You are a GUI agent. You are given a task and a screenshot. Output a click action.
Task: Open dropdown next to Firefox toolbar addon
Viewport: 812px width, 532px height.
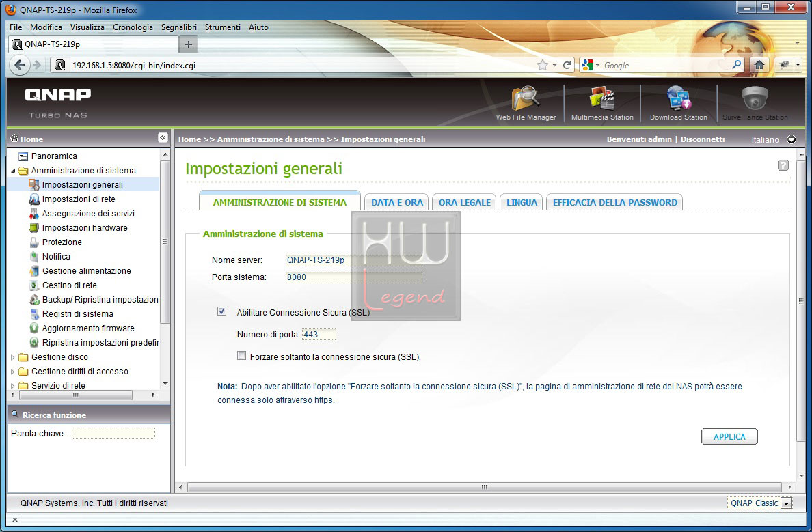[x=798, y=65]
